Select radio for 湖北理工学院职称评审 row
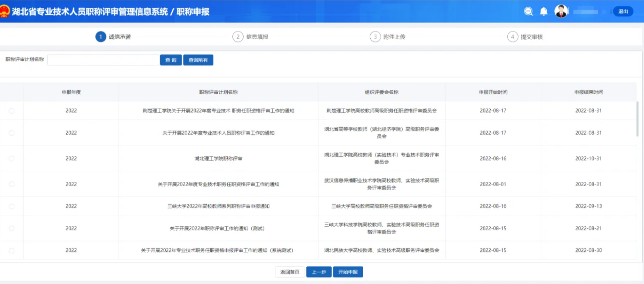 tap(12, 158)
